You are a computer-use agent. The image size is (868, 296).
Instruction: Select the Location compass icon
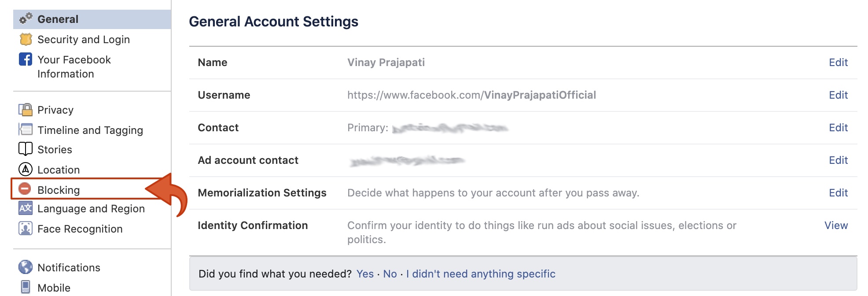point(25,170)
